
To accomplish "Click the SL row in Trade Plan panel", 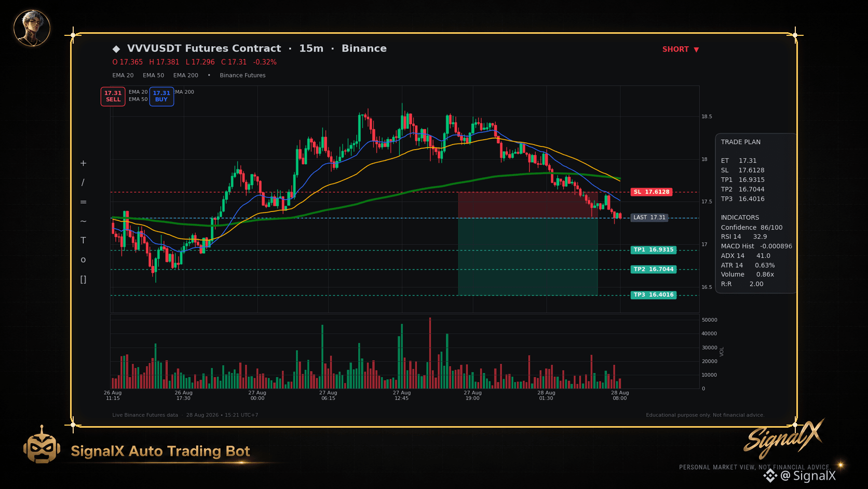I will coord(742,170).
